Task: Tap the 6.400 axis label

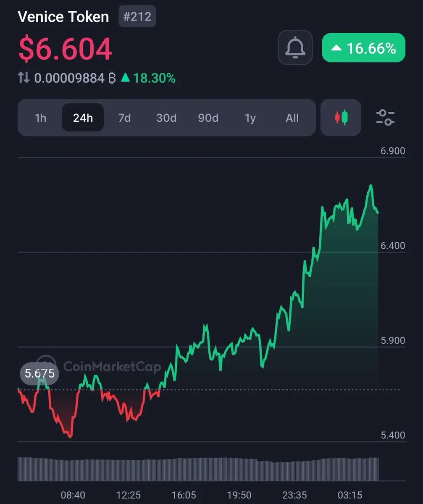Action: tap(393, 245)
